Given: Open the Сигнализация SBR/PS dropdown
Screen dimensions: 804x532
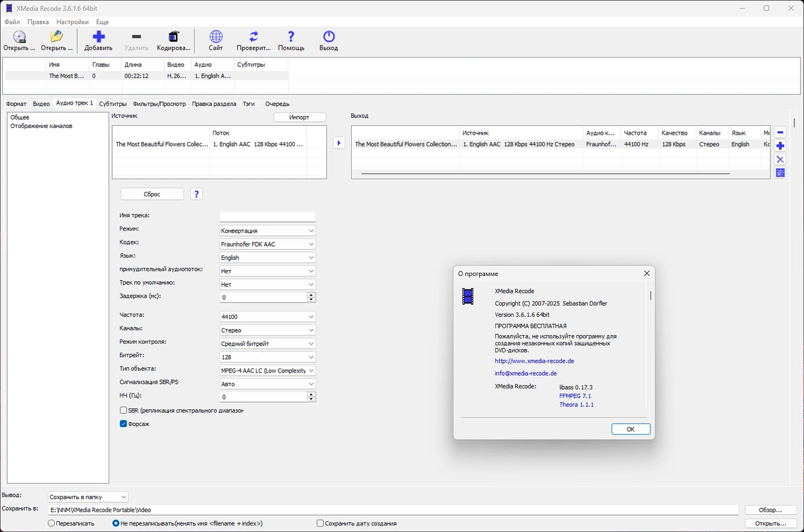Looking at the screenshot, I should click(267, 383).
